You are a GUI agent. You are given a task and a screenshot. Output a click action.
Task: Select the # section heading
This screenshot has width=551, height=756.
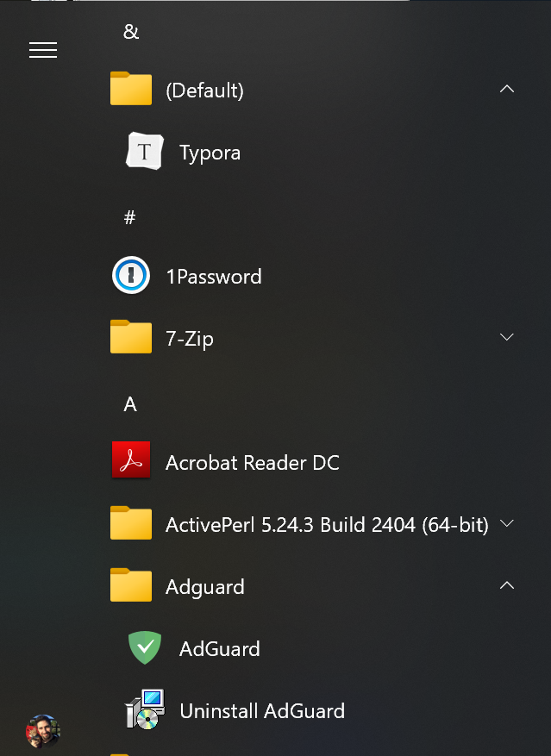(x=129, y=217)
